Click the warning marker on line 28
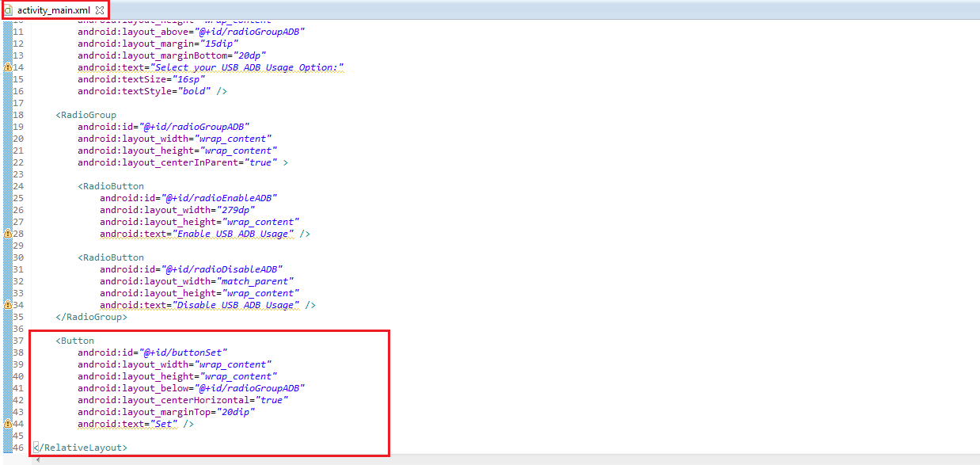The image size is (980, 465). coord(8,234)
